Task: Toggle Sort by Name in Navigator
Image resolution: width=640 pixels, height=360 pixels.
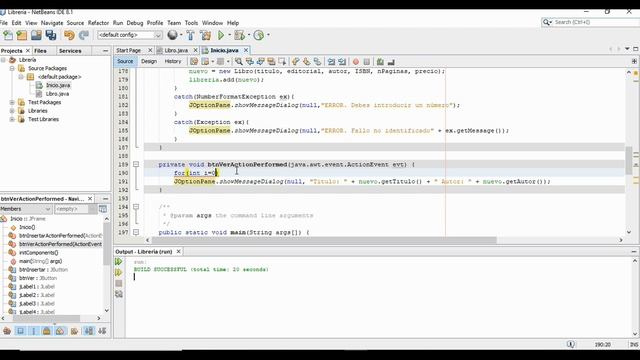Action: [x=89, y=331]
